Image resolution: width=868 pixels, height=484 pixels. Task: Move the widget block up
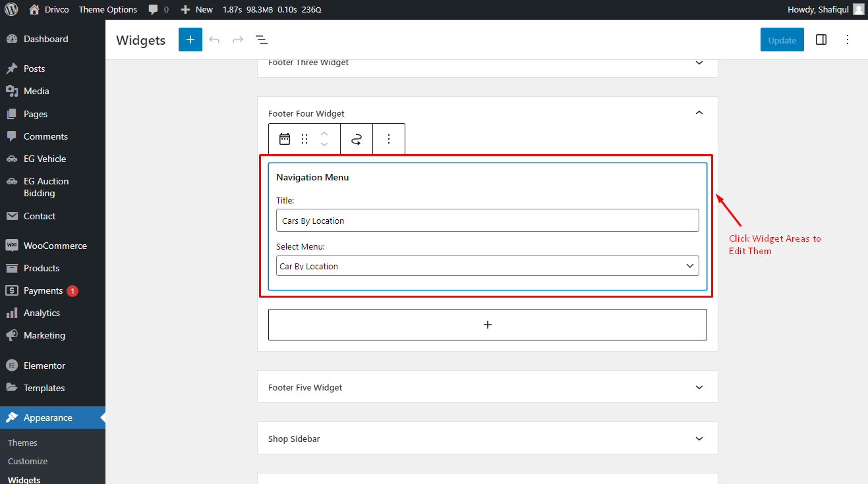(x=324, y=133)
